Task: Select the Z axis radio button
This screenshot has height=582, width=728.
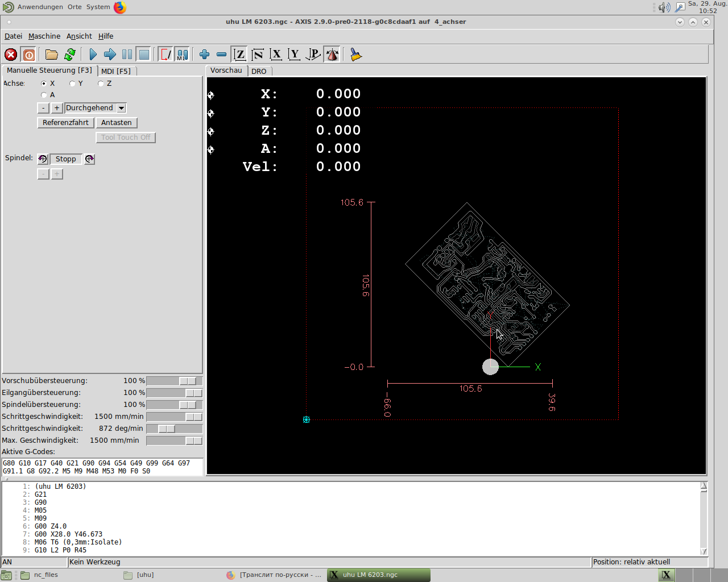Action: click(x=101, y=84)
